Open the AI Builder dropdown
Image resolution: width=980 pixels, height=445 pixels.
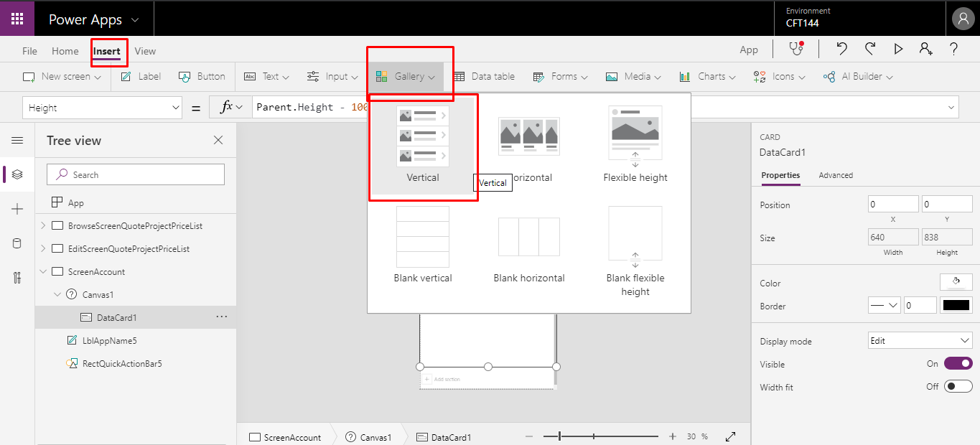click(858, 76)
